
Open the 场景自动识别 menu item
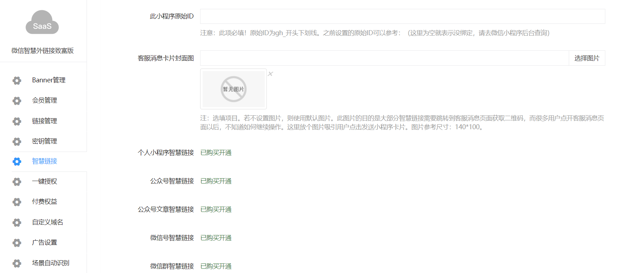(x=51, y=263)
